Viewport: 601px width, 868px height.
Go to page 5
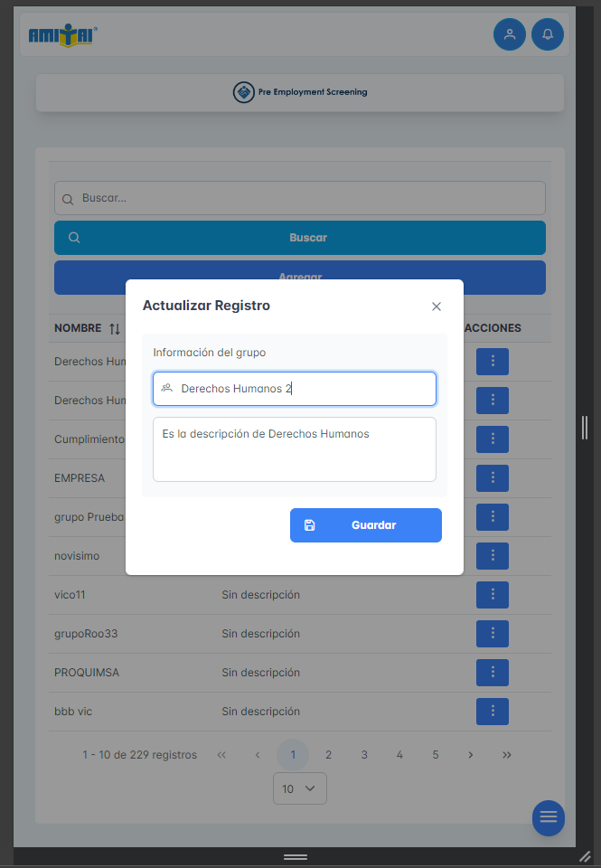pos(435,755)
